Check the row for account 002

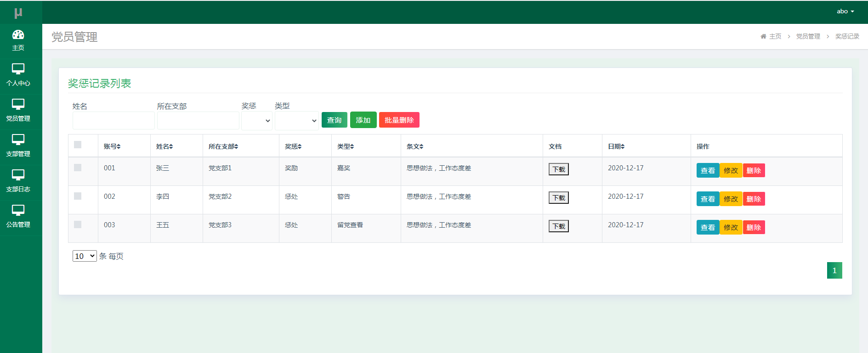(78, 196)
